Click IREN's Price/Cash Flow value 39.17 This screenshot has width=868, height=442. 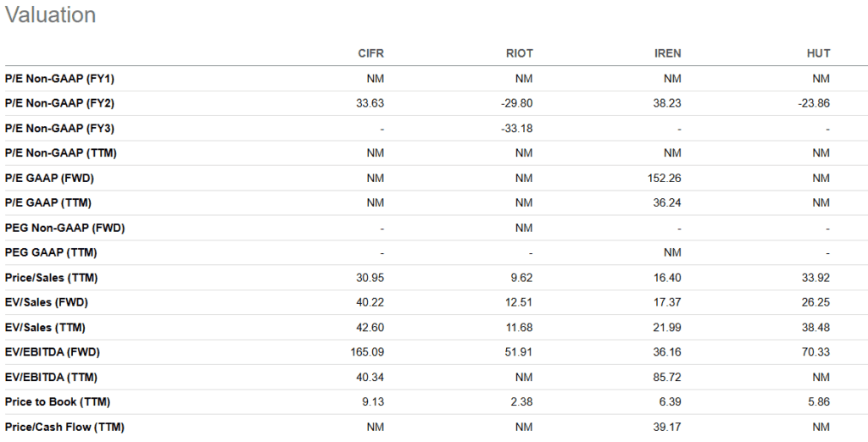[x=667, y=427]
